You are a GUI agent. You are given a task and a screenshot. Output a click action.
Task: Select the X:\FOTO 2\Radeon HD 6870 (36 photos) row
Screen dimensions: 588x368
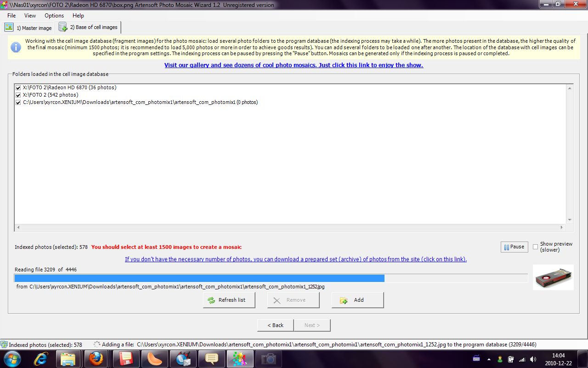(69, 87)
